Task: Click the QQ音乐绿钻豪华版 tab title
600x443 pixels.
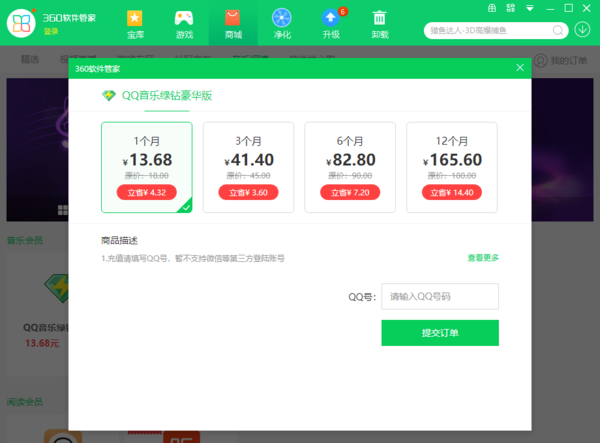Action: pyautogui.click(x=167, y=96)
